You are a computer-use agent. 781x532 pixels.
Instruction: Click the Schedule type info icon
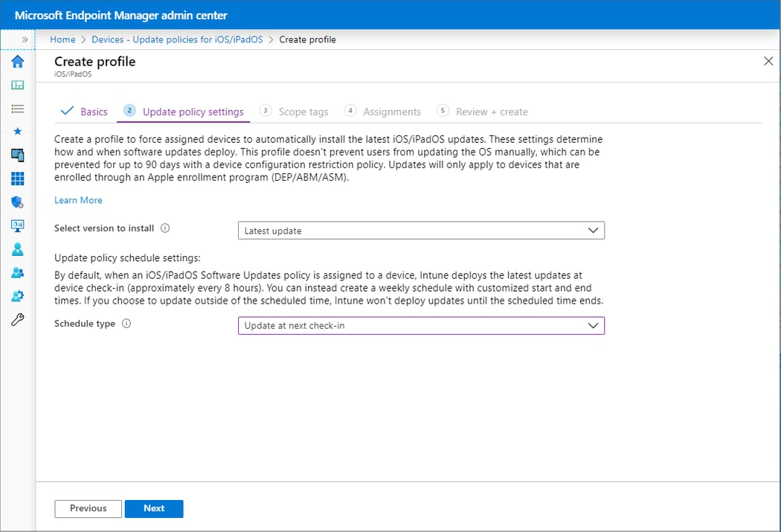tap(126, 323)
